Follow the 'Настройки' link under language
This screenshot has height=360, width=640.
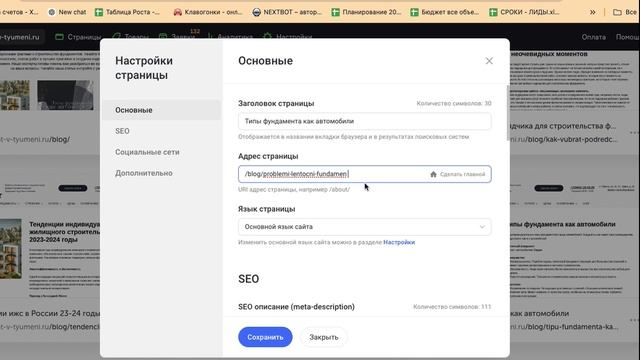tap(399, 242)
